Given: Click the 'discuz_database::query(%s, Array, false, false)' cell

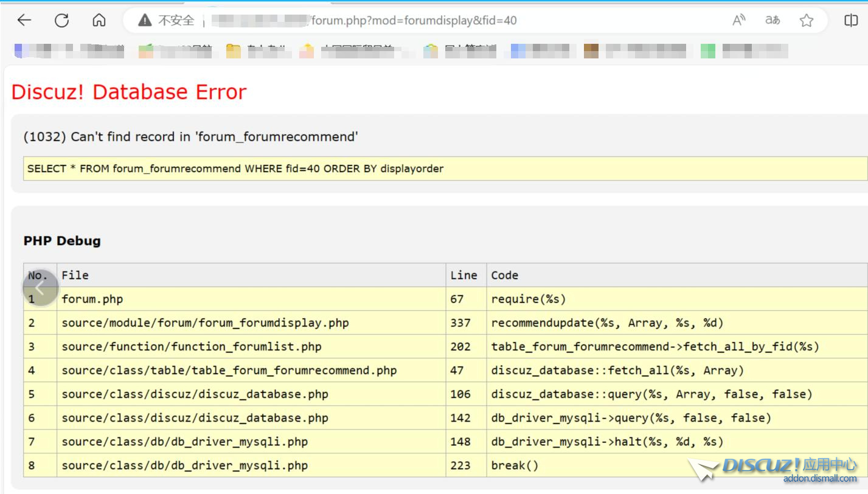Looking at the screenshot, I should 677,394.
